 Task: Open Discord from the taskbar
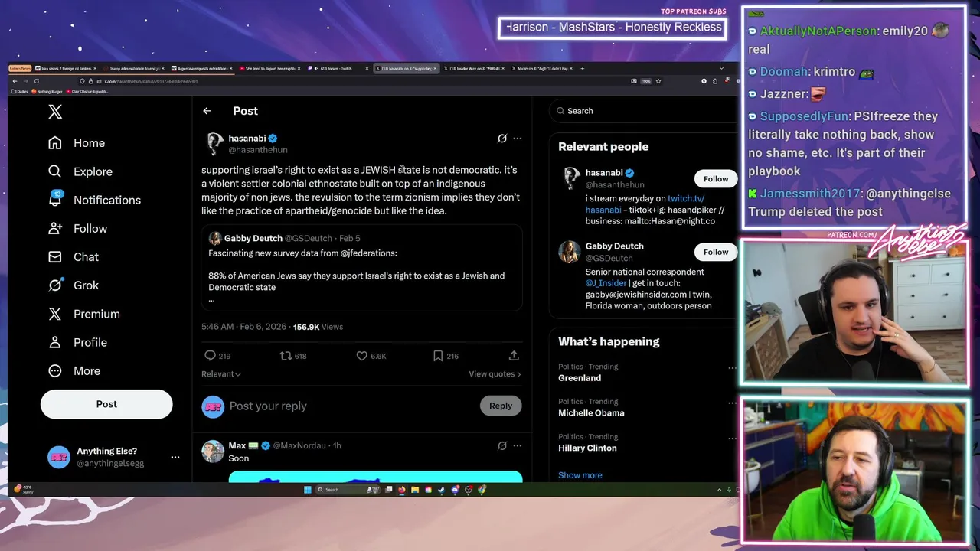[456, 490]
